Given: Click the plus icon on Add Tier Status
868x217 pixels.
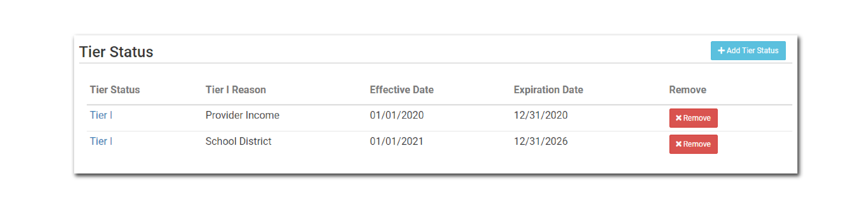Looking at the screenshot, I should 721,50.
